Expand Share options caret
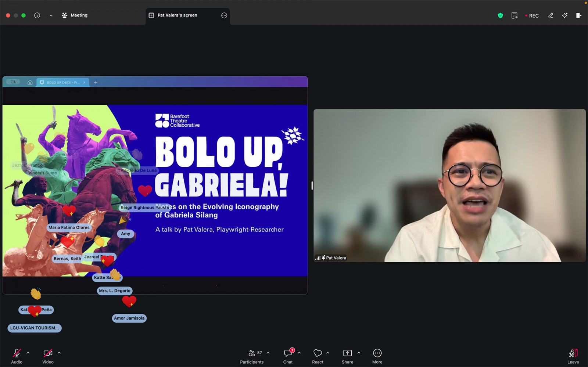The height and width of the screenshot is (367, 588). pyautogui.click(x=359, y=353)
